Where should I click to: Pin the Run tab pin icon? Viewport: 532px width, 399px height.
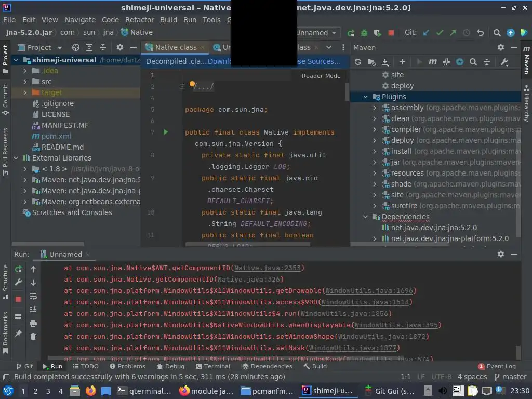point(18,333)
